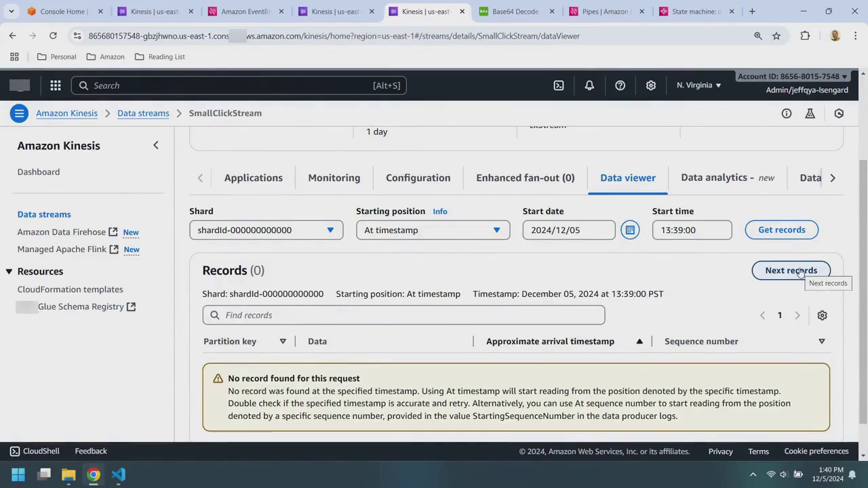Open notifications bell
The width and height of the screenshot is (868, 488).
point(589,85)
